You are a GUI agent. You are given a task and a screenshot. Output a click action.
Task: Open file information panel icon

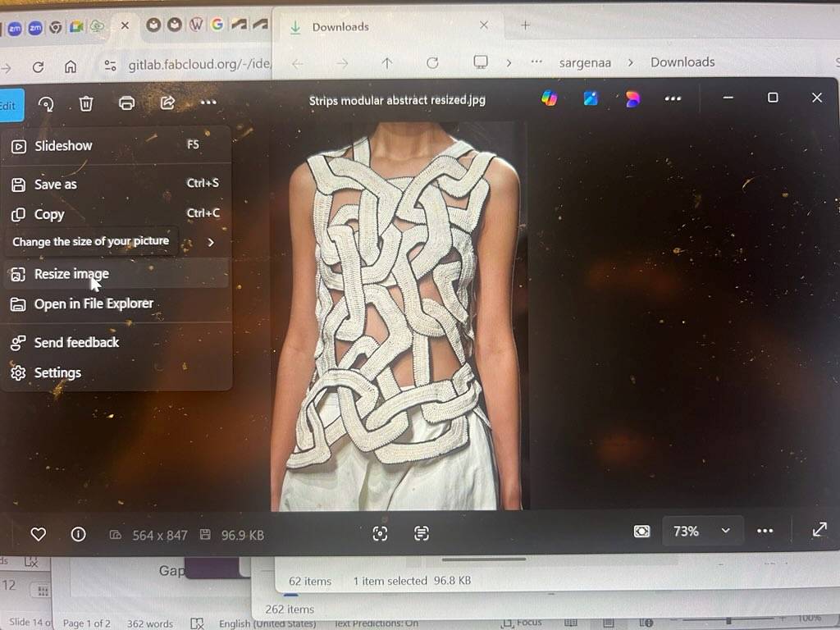coord(79,534)
